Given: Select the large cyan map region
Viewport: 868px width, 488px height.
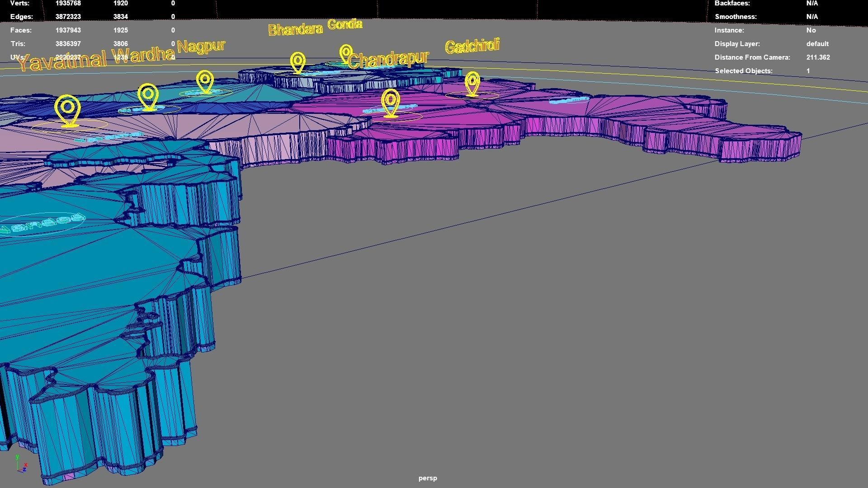Looking at the screenshot, I should (x=90, y=271).
